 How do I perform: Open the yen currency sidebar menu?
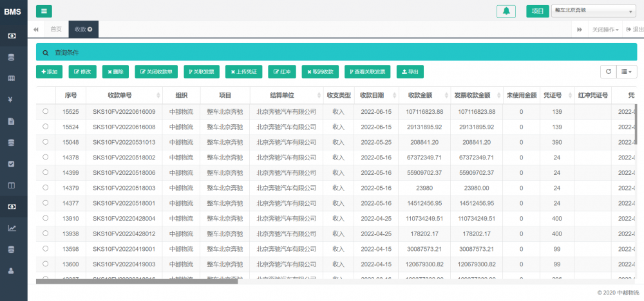12,100
